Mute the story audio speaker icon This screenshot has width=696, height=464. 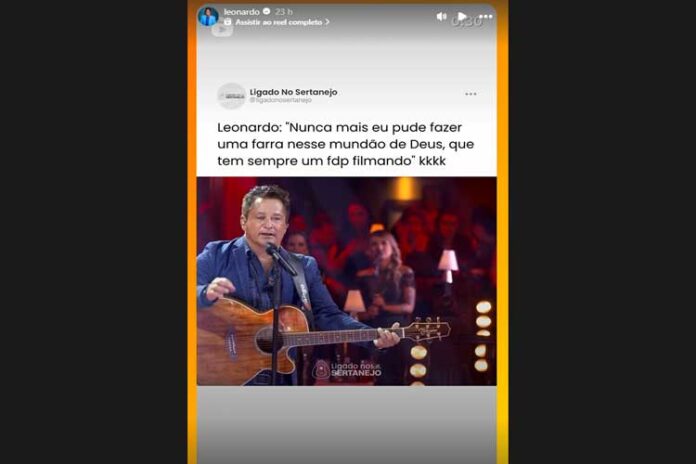(x=441, y=17)
